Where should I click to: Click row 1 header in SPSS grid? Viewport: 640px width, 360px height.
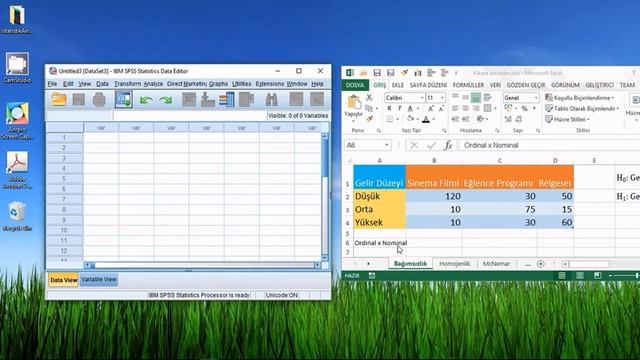pyautogui.click(x=64, y=138)
